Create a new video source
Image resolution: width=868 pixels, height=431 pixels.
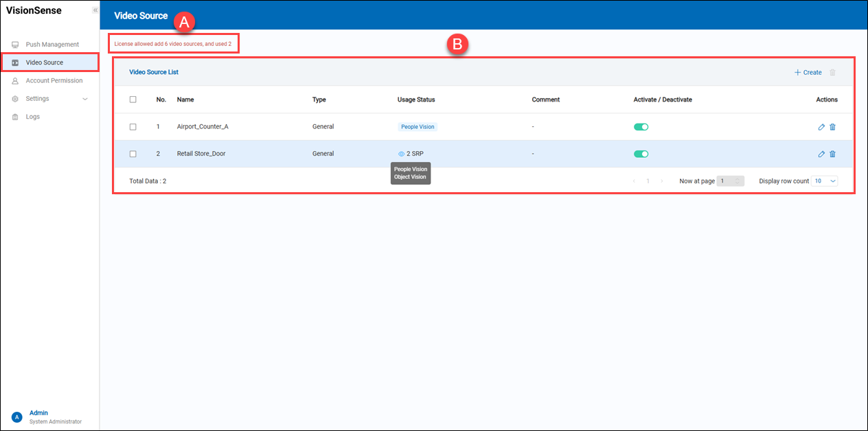(808, 72)
